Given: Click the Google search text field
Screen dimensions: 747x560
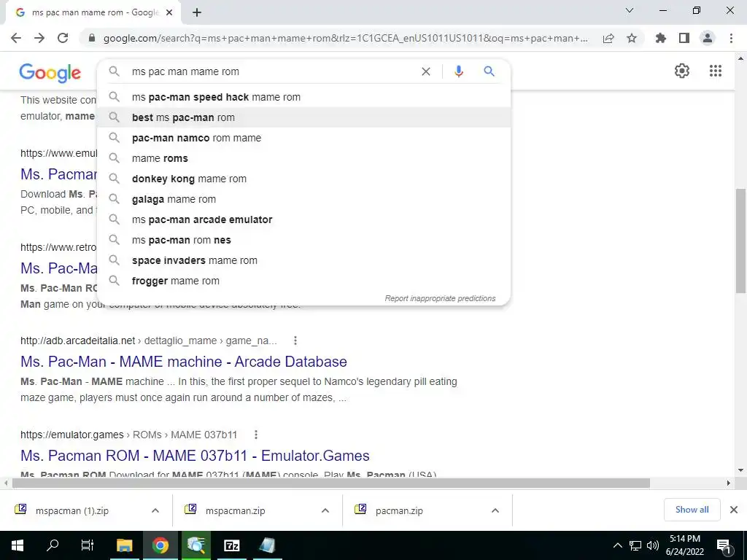Looking at the screenshot, I should click(x=271, y=71).
